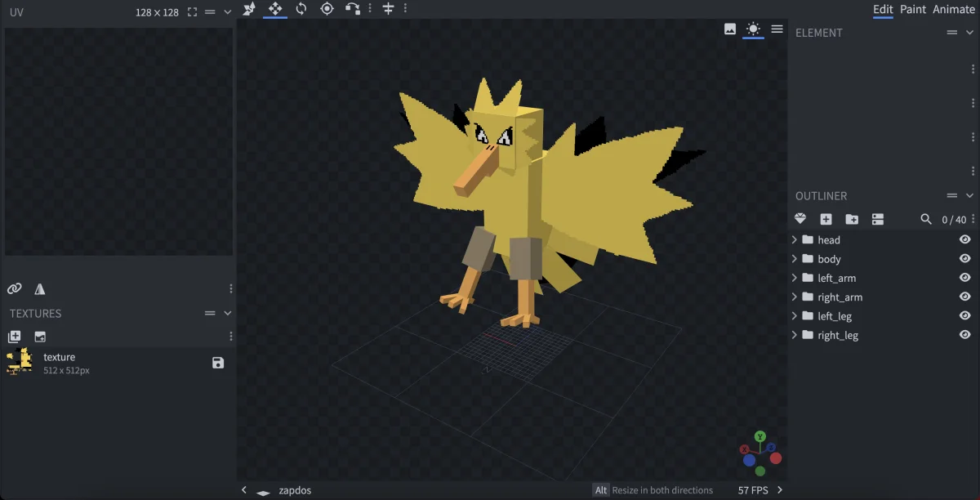Select the head group name
The width and height of the screenshot is (980, 500).
(829, 239)
